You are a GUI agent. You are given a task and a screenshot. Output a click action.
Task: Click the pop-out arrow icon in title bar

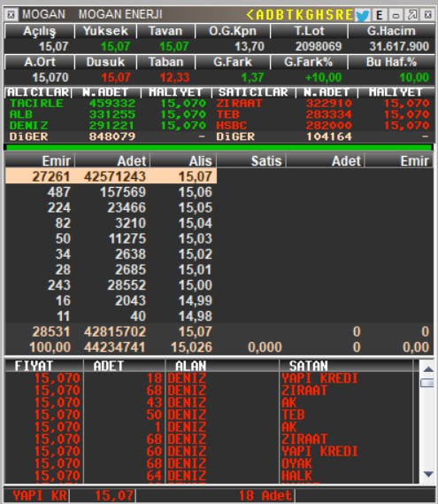pos(412,15)
